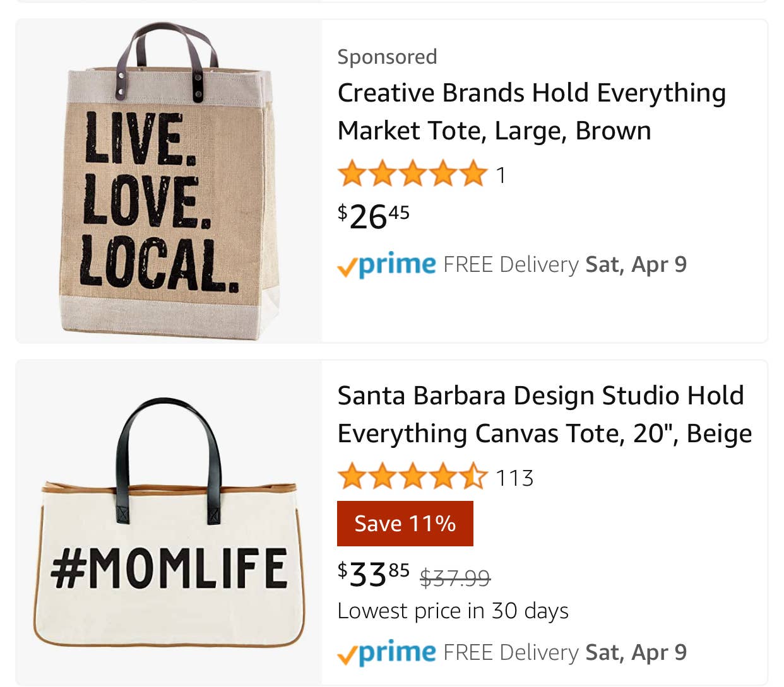The width and height of the screenshot is (784, 687).
Task: Click the Save 11% badge
Action: tap(405, 524)
